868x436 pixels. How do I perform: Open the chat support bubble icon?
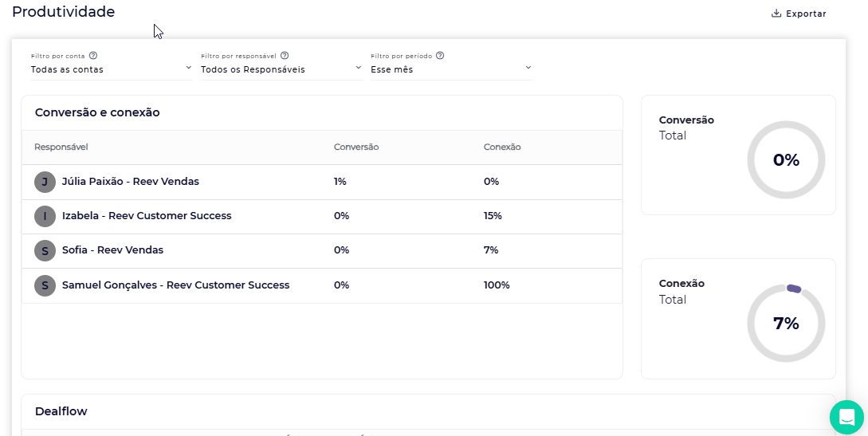click(846, 417)
